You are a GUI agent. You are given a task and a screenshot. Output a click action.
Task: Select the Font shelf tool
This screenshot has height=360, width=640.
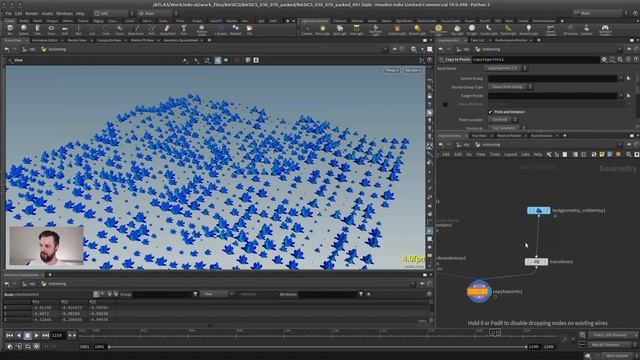(184, 29)
